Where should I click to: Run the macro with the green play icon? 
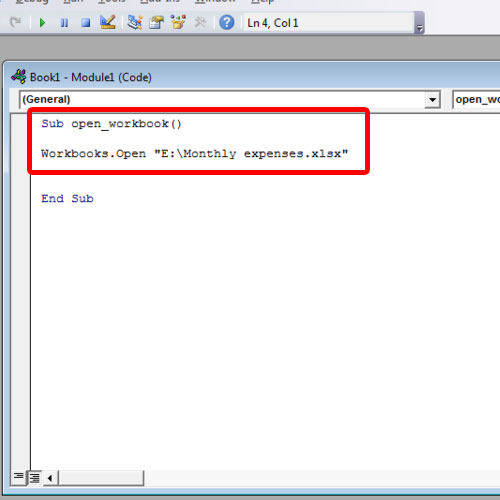coord(42,23)
